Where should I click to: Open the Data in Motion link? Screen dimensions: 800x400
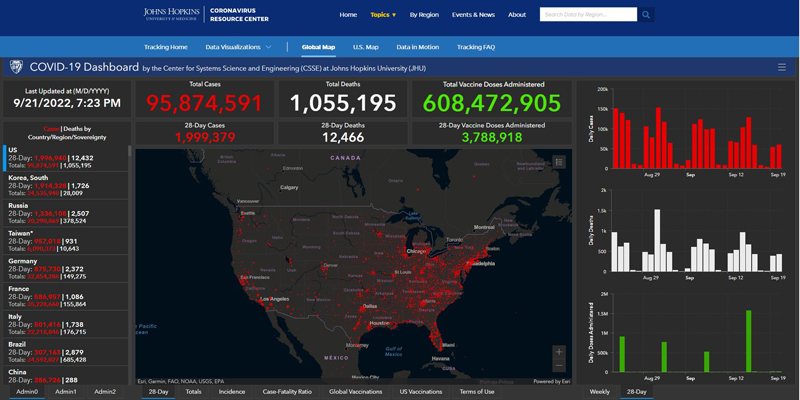417,47
